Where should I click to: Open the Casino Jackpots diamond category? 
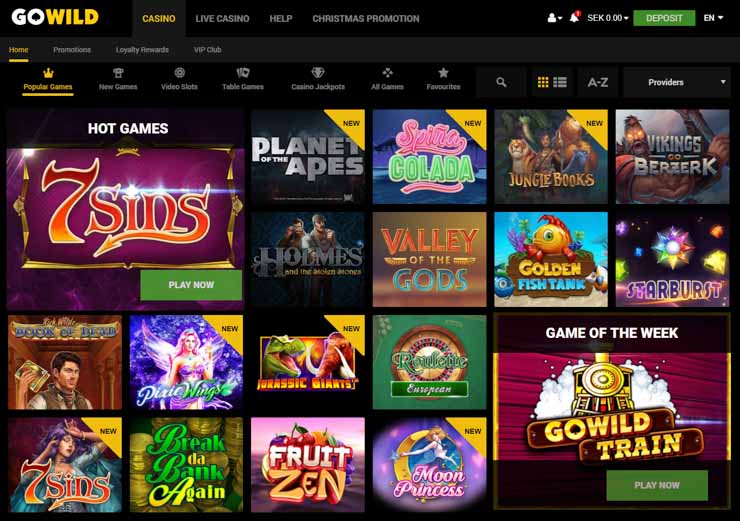pos(318,80)
